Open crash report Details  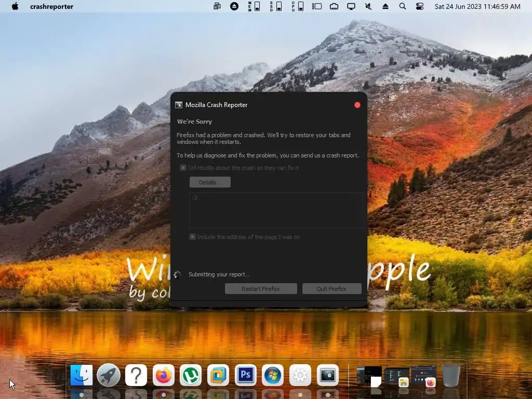(210, 182)
